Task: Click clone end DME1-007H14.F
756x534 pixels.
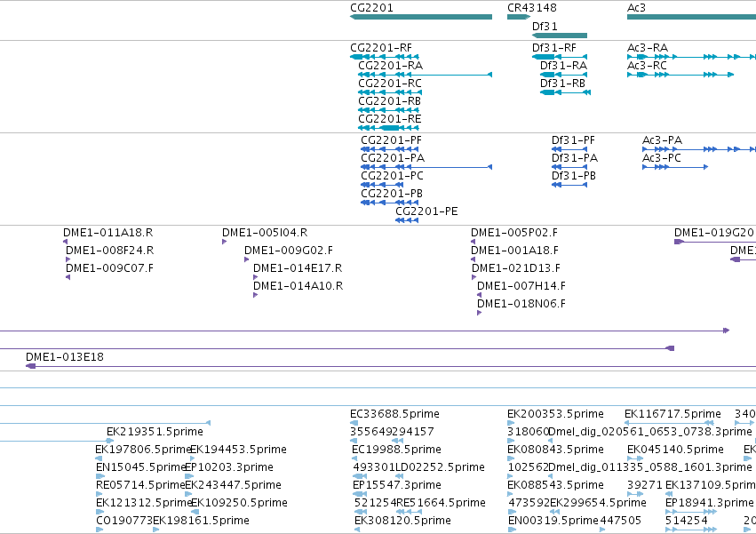Action: pyautogui.click(x=479, y=295)
